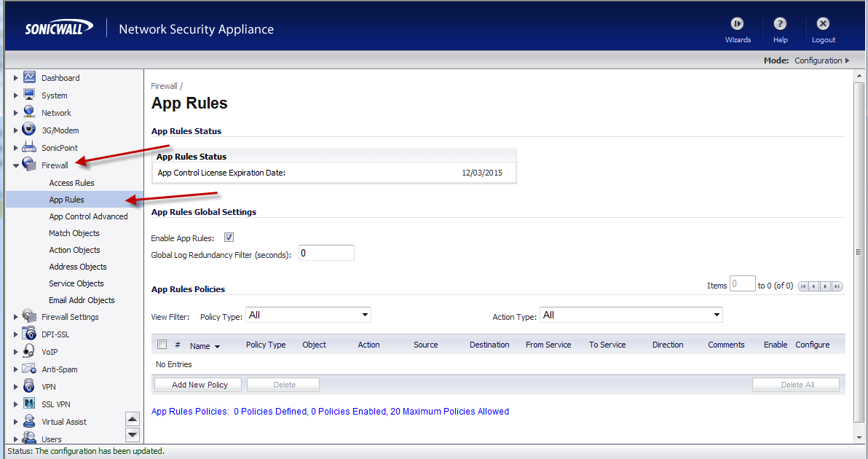Image resolution: width=868 pixels, height=459 pixels.
Task: Click sidebar scroll up arrow button
Action: [133, 419]
